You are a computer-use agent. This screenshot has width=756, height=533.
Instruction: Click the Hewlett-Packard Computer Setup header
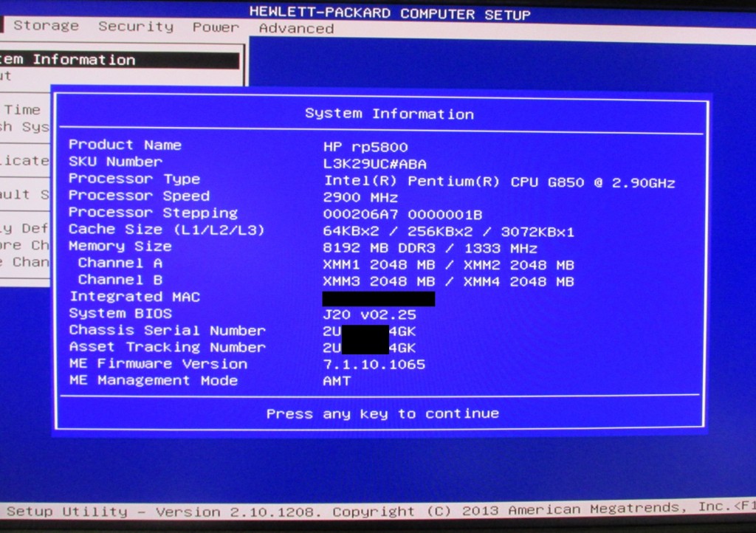point(390,13)
